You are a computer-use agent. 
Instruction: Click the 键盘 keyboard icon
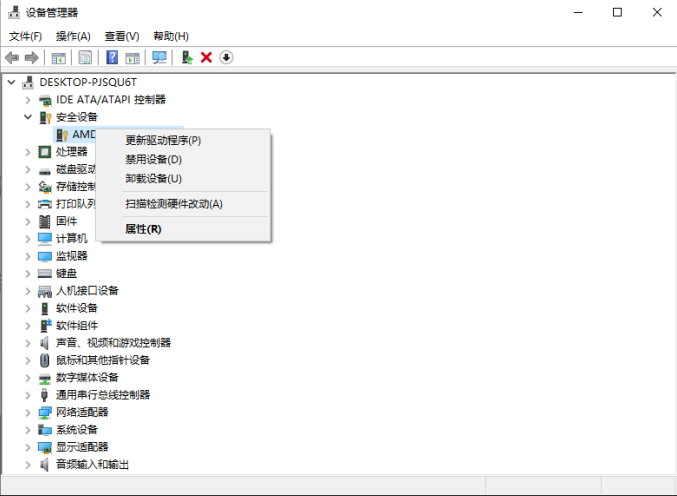point(45,274)
